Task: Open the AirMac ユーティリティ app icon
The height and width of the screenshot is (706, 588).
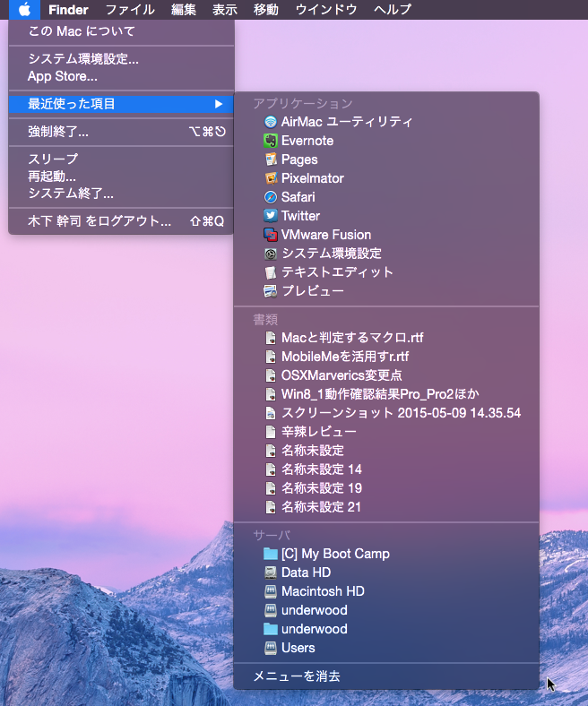Action: click(x=271, y=122)
